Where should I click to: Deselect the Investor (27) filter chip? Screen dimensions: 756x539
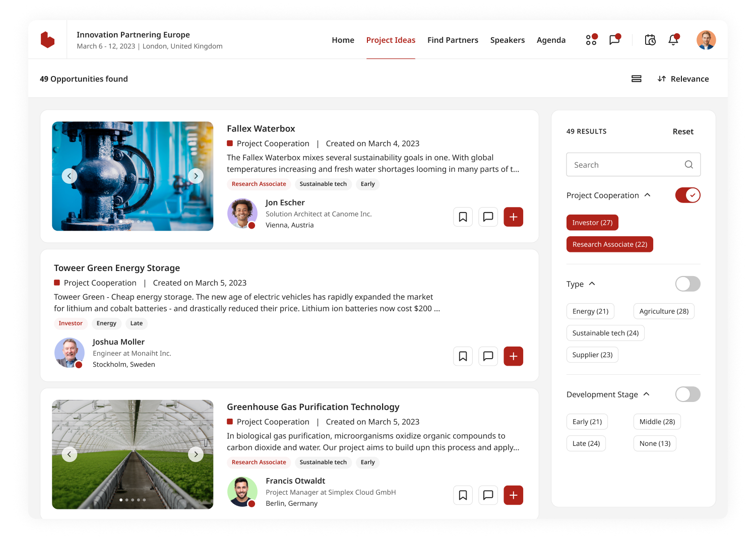(593, 223)
